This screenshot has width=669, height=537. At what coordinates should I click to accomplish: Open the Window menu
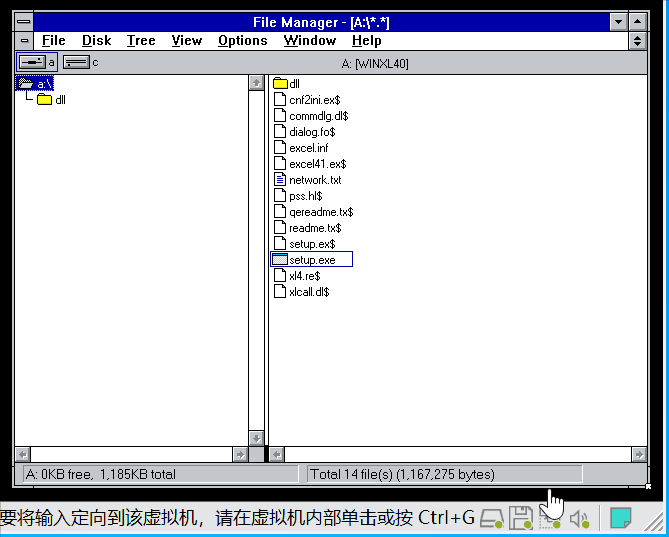click(x=310, y=41)
